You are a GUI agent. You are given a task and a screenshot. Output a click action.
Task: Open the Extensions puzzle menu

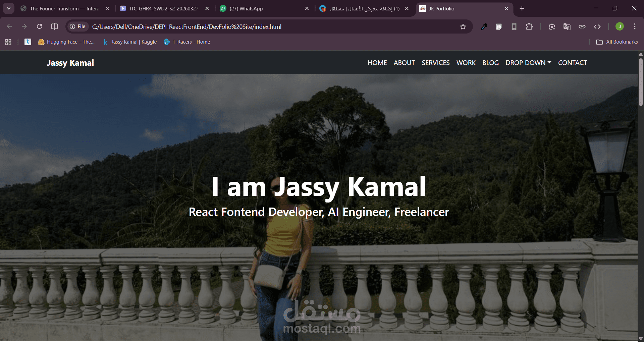coord(529,26)
